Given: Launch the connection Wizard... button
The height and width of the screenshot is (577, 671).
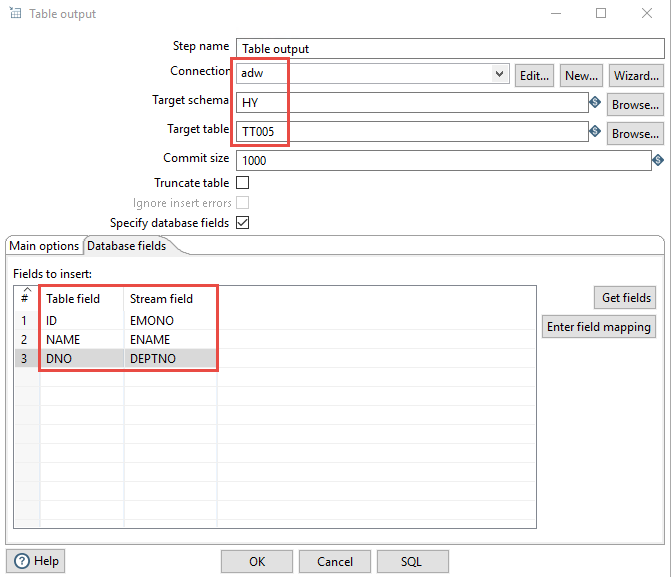Looking at the screenshot, I should (x=636, y=75).
